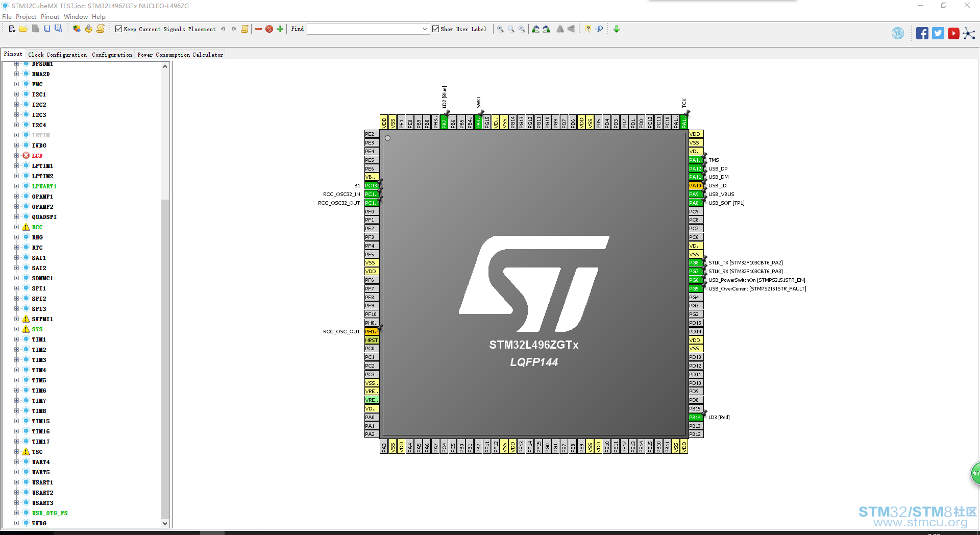Click the grey left-pointing triangle flip icon
This screenshot has width=980, height=535.
[571, 29]
